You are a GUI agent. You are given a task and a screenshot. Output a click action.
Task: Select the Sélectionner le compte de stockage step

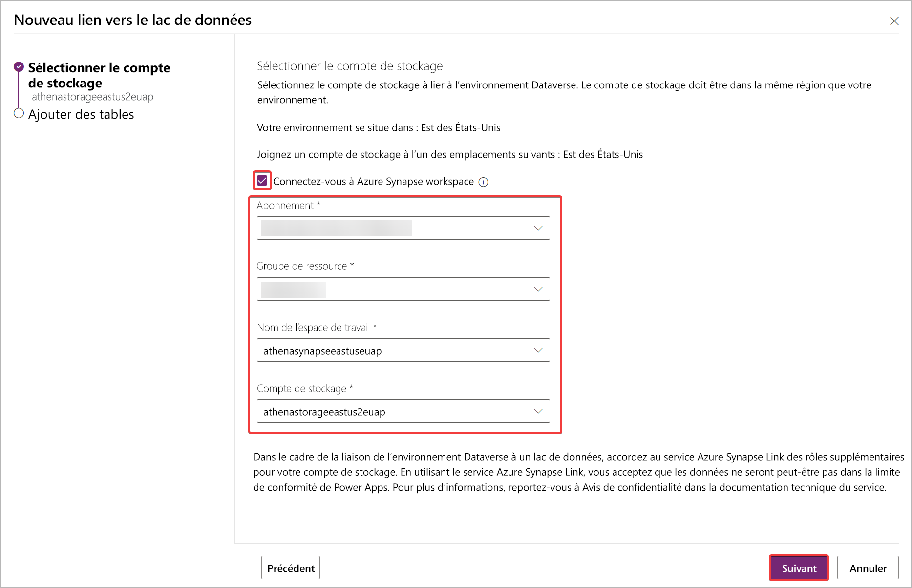click(x=99, y=75)
